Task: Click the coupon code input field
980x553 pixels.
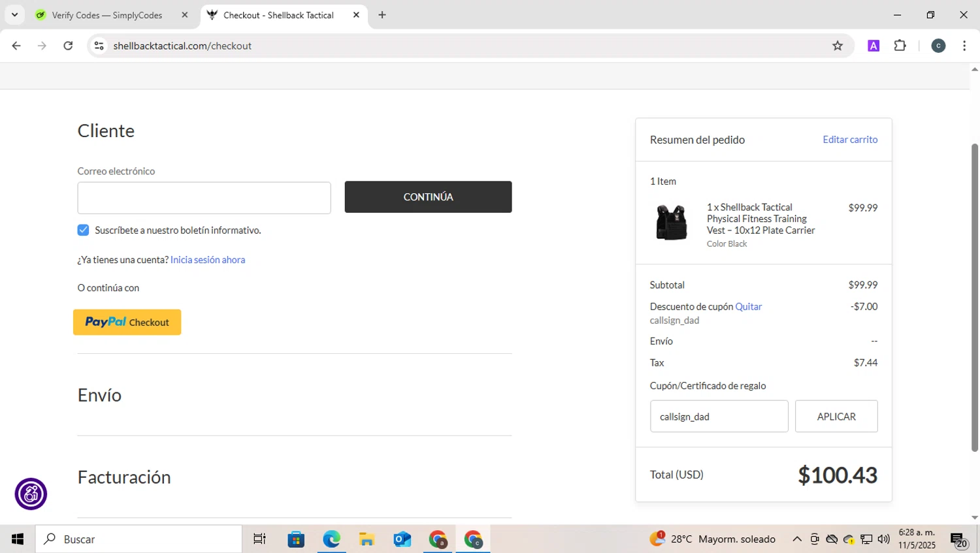Action: 719,417
